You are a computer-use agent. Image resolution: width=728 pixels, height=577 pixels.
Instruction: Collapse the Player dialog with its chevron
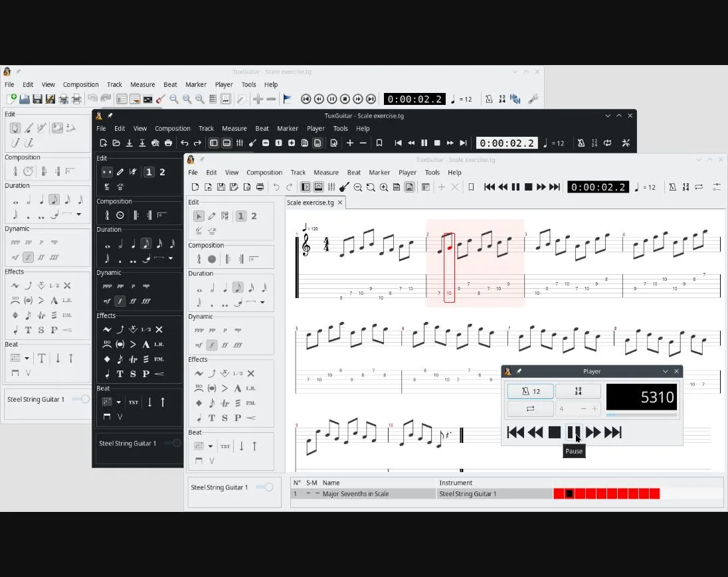(666, 371)
